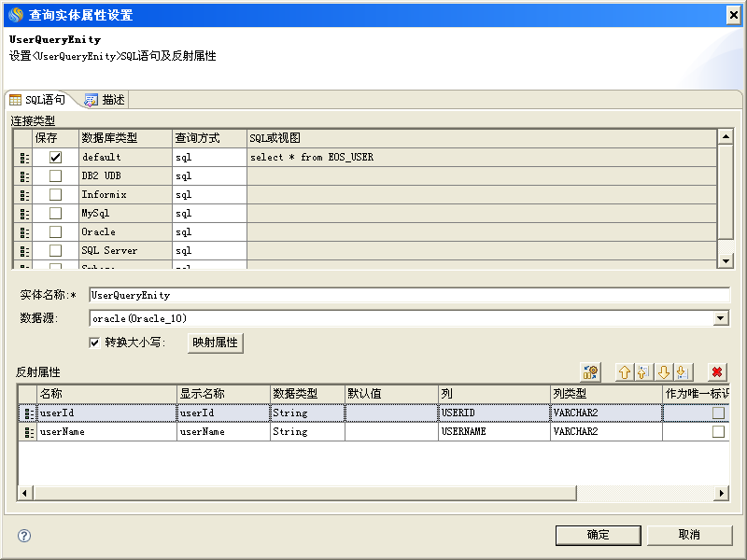This screenshot has width=747, height=560.
Task: Uncheck the 保存 checkbox for default
Action: point(55,158)
